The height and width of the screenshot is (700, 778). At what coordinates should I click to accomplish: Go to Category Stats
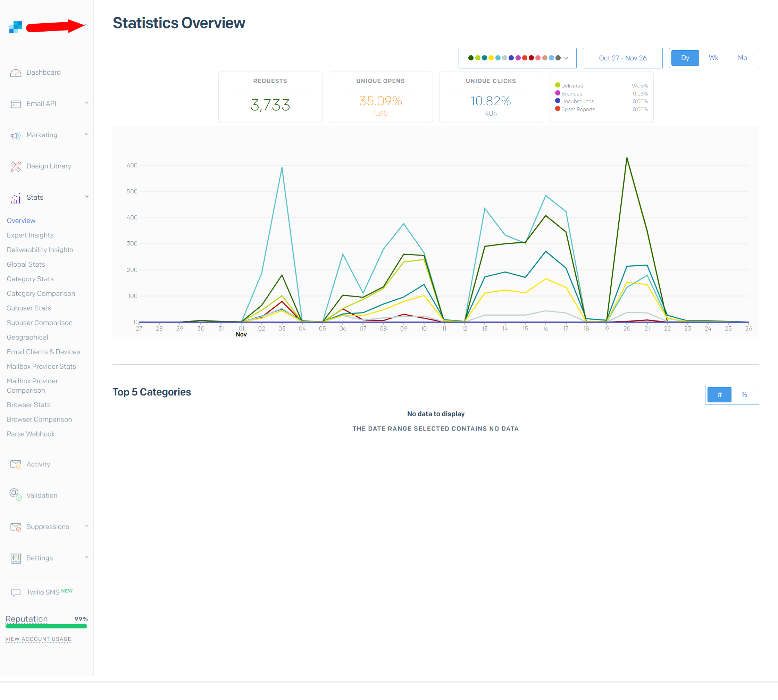30,279
